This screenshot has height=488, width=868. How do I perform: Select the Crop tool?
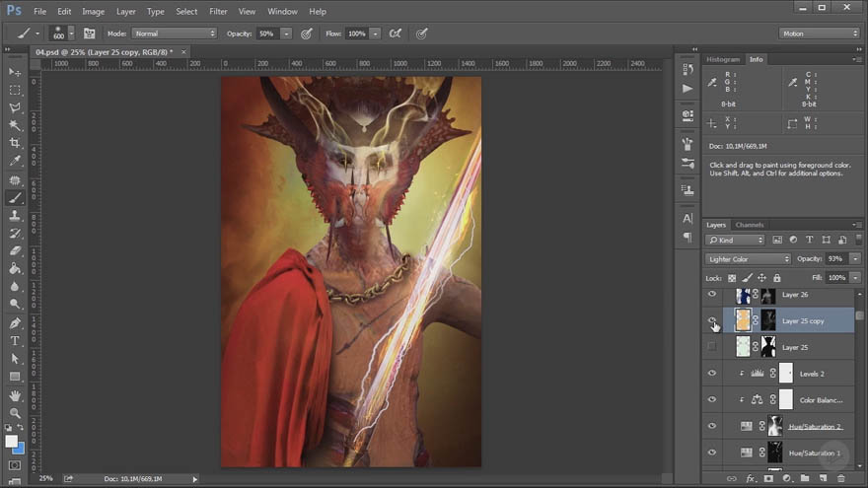pos(15,143)
